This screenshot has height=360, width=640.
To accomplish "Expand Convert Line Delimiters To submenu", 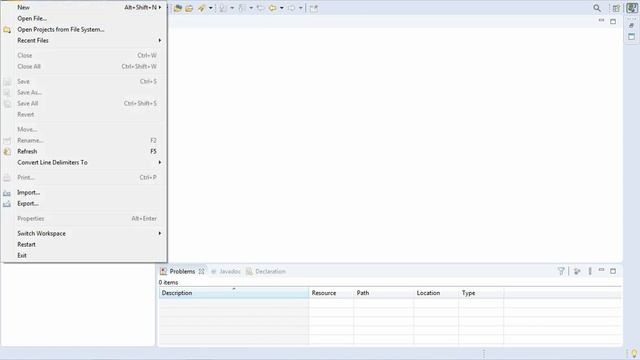I will [x=83, y=162].
